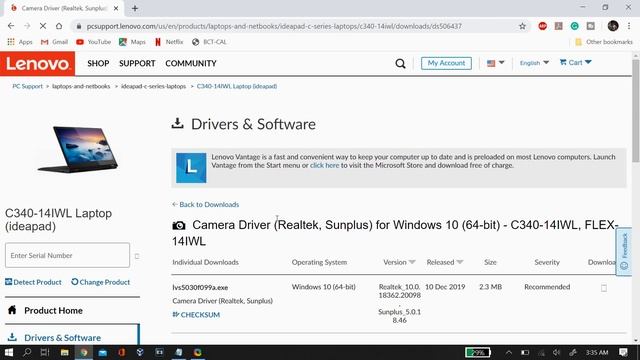Open the Feedback side tab

(x=624, y=251)
